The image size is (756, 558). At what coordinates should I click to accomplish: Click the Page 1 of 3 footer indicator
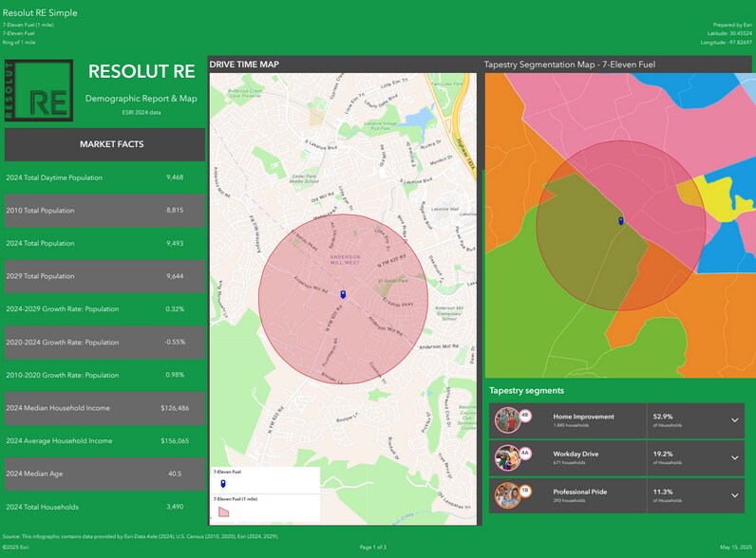point(373,548)
